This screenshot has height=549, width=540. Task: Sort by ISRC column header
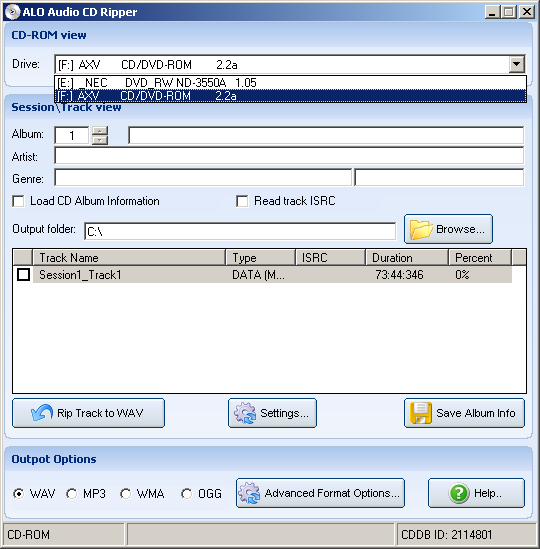pos(331,258)
